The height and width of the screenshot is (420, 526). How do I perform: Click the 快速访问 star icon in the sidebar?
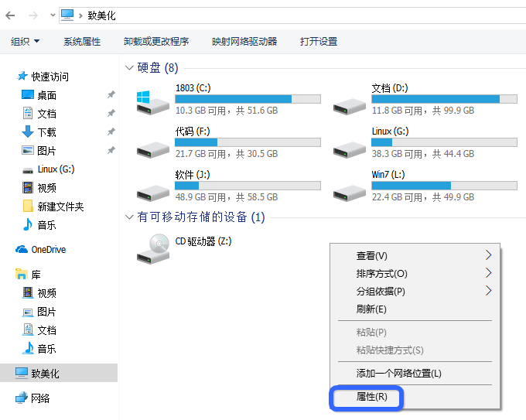pos(22,76)
